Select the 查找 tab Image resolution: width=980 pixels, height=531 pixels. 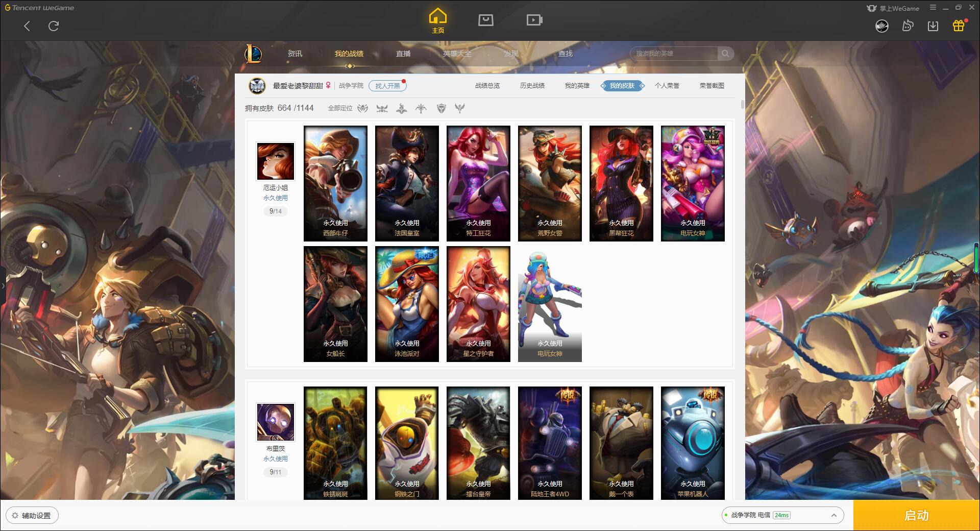(x=565, y=54)
